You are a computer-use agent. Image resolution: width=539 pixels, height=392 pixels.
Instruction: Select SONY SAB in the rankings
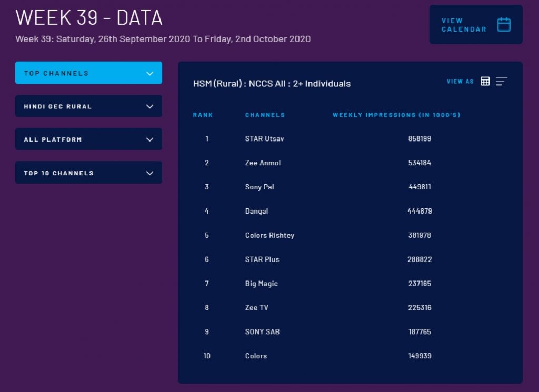click(x=262, y=332)
